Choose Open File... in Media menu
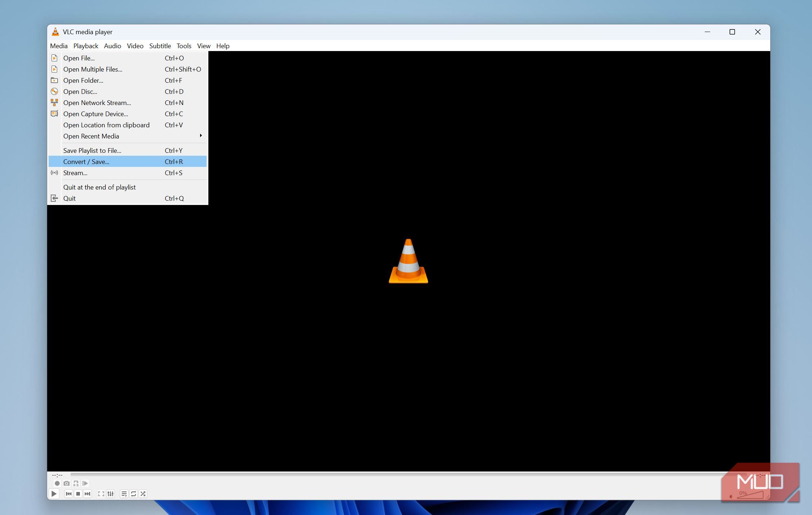 (127, 58)
